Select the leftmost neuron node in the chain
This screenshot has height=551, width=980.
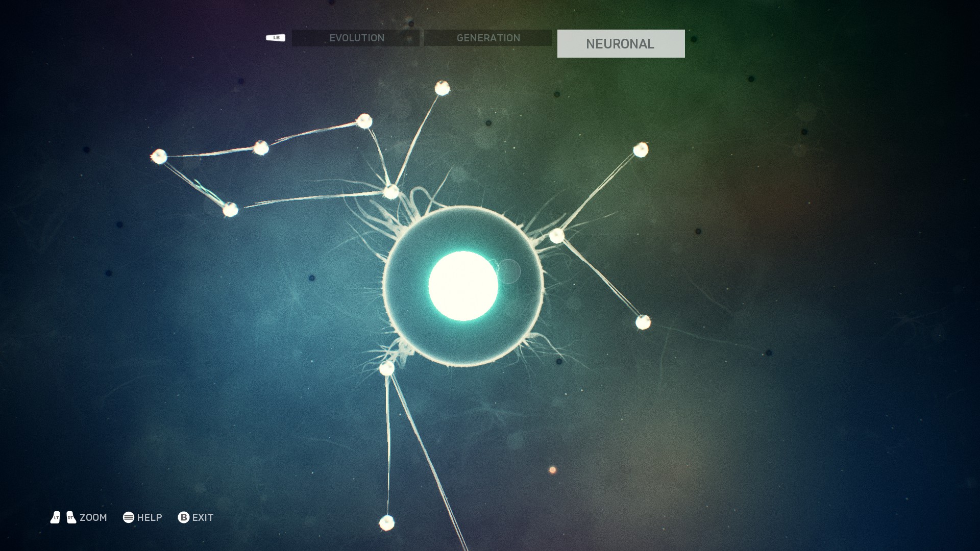[159, 156]
